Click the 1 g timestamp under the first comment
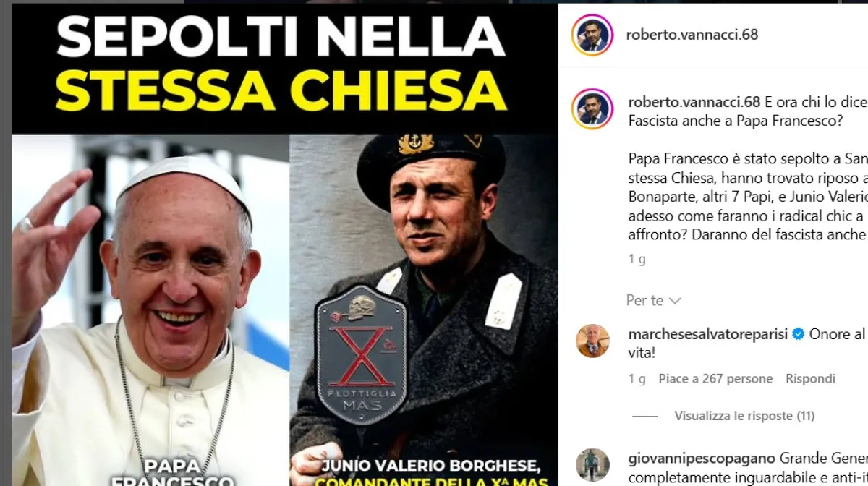This screenshot has height=486, width=868. (x=637, y=378)
